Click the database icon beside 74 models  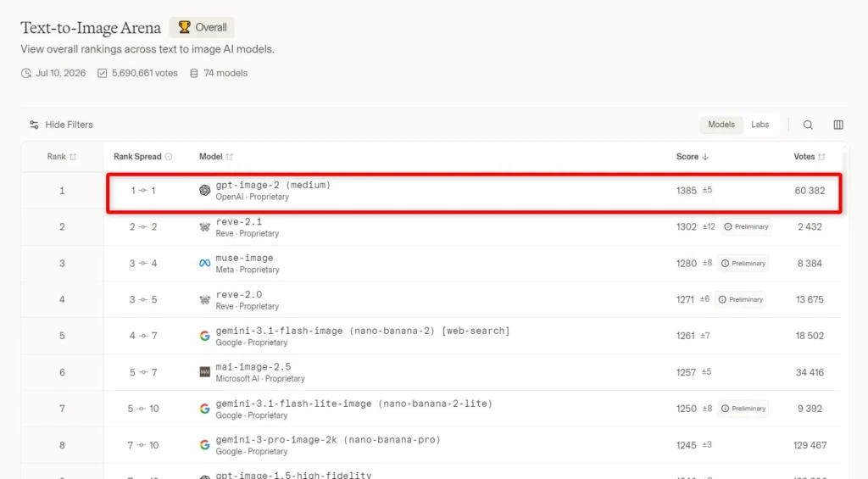coord(194,73)
